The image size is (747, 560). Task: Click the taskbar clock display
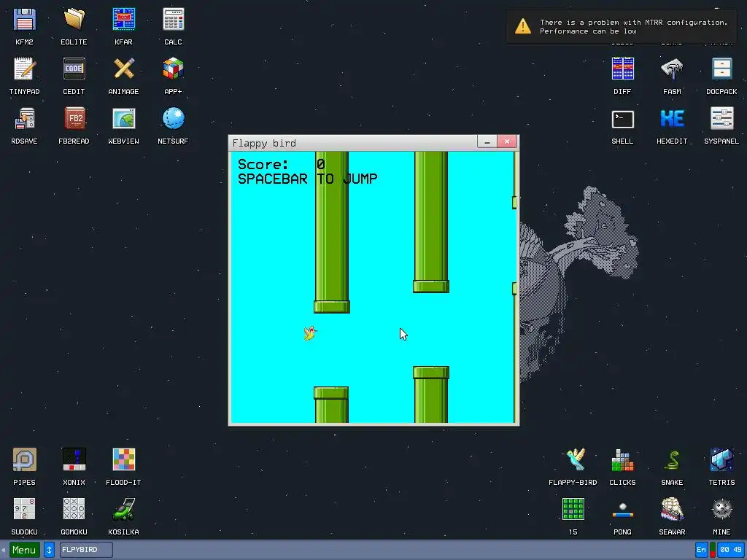731,550
